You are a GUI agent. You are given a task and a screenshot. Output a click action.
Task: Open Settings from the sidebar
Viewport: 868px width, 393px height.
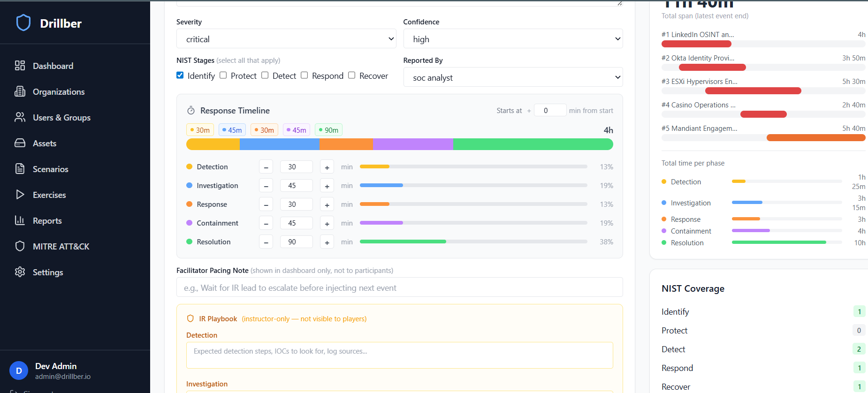coord(47,272)
